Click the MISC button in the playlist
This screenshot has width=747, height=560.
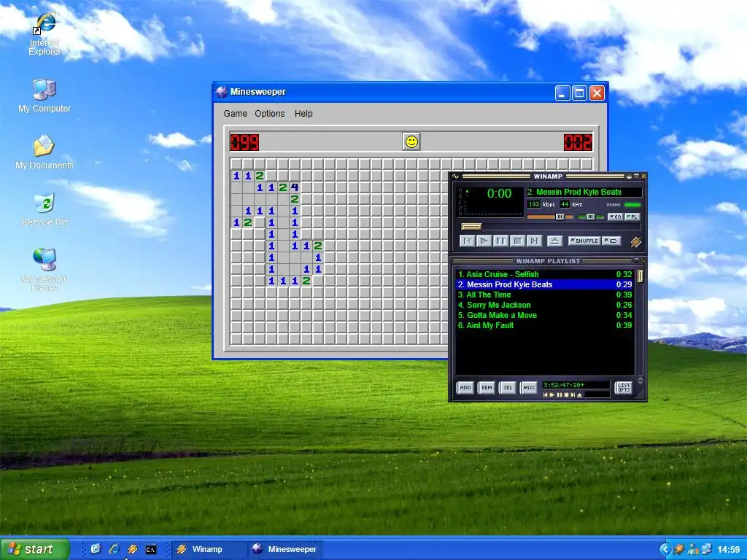coord(529,388)
